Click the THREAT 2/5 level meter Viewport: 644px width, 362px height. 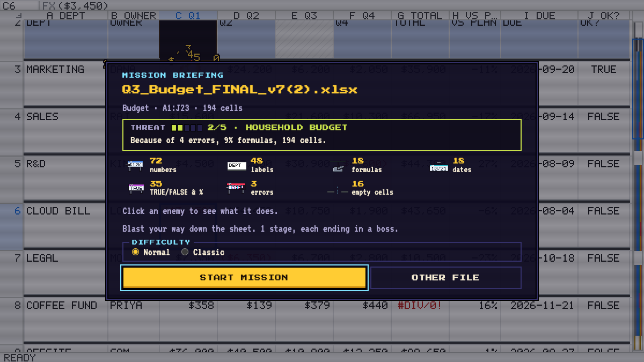point(186,128)
